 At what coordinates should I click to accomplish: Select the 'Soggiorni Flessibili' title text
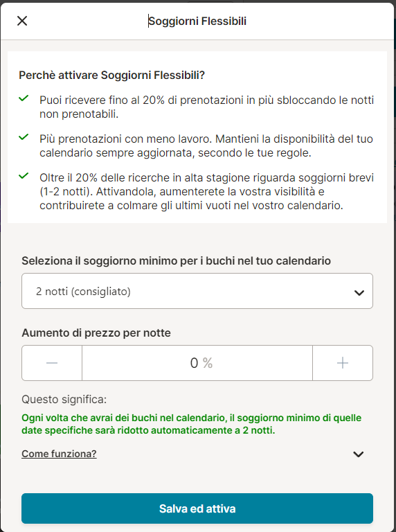[197, 21]
